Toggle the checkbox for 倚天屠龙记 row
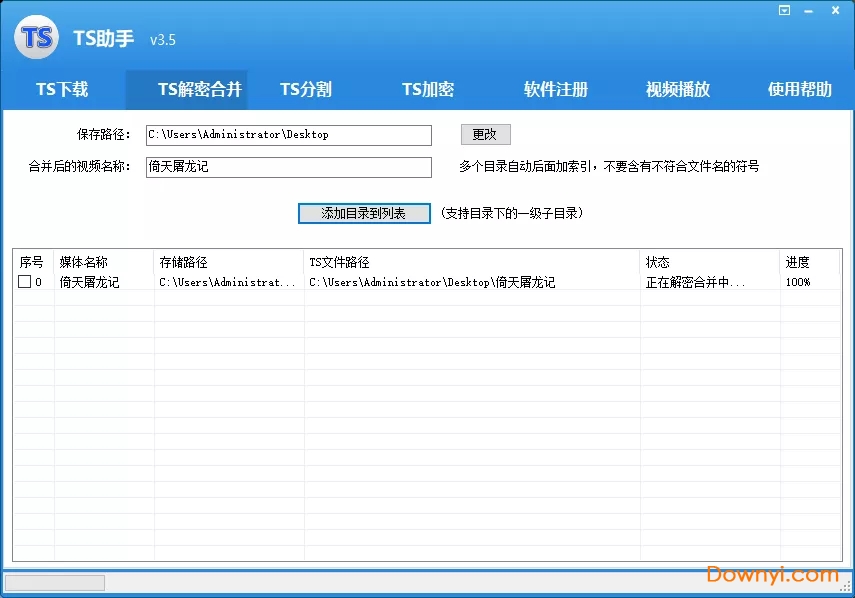 click(x=24, y=281)
